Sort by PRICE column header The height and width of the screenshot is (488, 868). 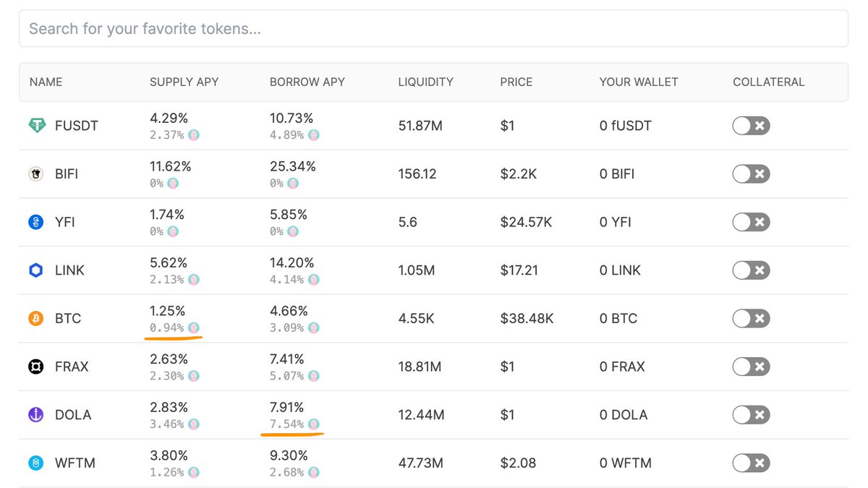pyautogui.click(x=516, y=82)
